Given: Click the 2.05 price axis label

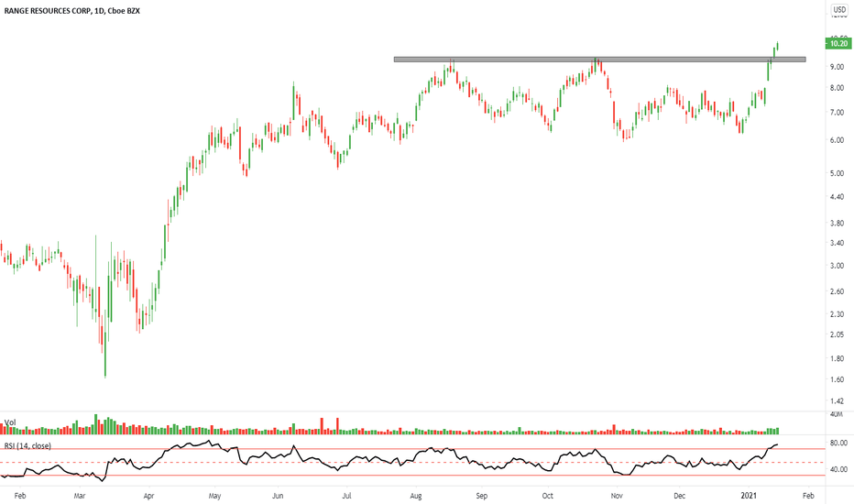Looking at the screenshot, I should point(838,334).
